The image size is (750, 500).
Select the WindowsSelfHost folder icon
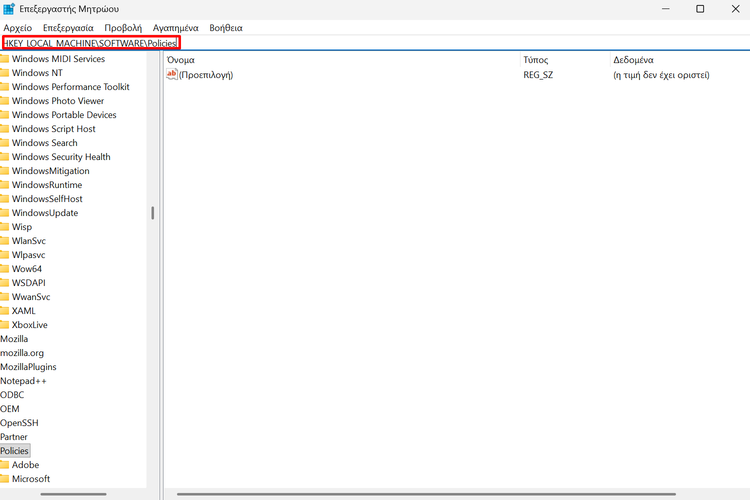click(x=4, y=199)
